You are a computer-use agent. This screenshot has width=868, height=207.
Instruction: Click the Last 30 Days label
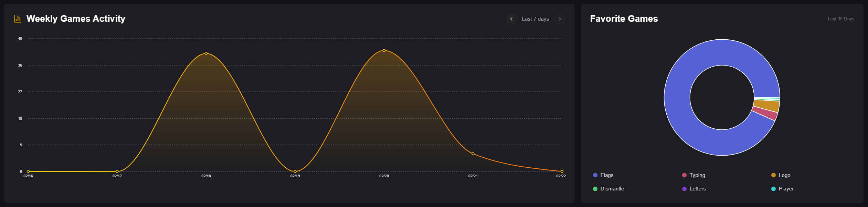click(840, 19)
